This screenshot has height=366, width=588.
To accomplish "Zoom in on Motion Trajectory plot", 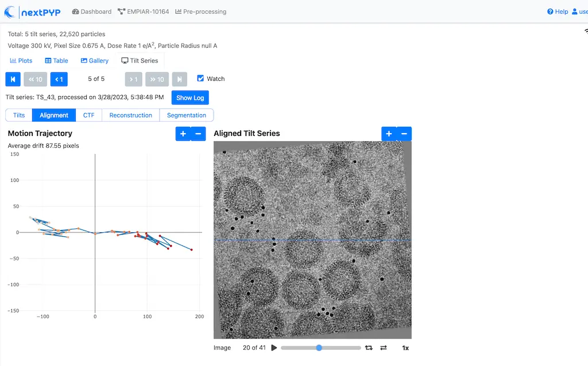I will pos(183,134).
